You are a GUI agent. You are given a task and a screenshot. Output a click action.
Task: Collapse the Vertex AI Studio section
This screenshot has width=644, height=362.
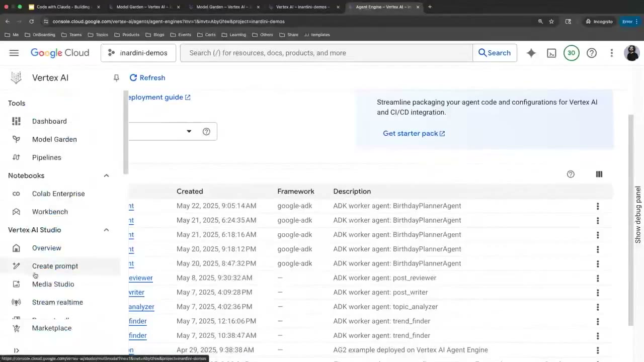click(106, 230)
